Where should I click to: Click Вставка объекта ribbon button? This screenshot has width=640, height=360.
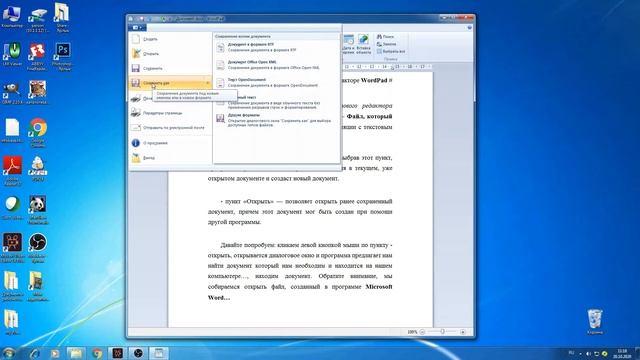point(363,44)
